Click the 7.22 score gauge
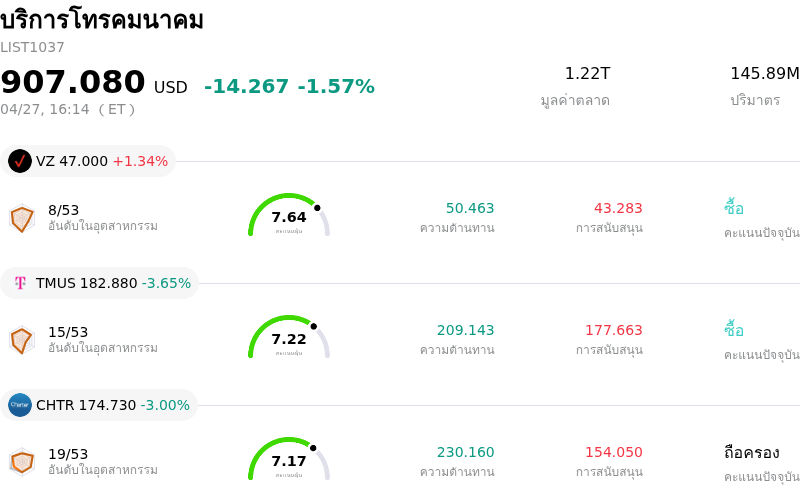The width and height of the screenshot is (800, 499). [x=289, y=338]
